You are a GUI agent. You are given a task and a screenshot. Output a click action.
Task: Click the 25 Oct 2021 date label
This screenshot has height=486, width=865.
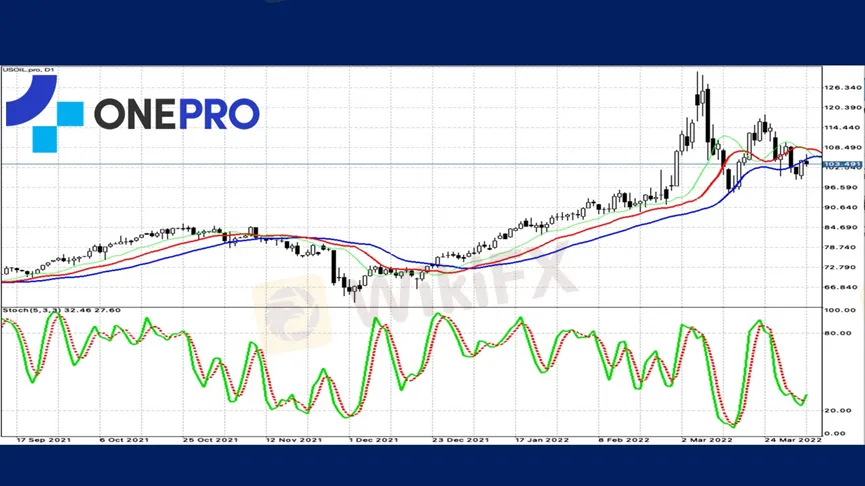click(210, 440)
